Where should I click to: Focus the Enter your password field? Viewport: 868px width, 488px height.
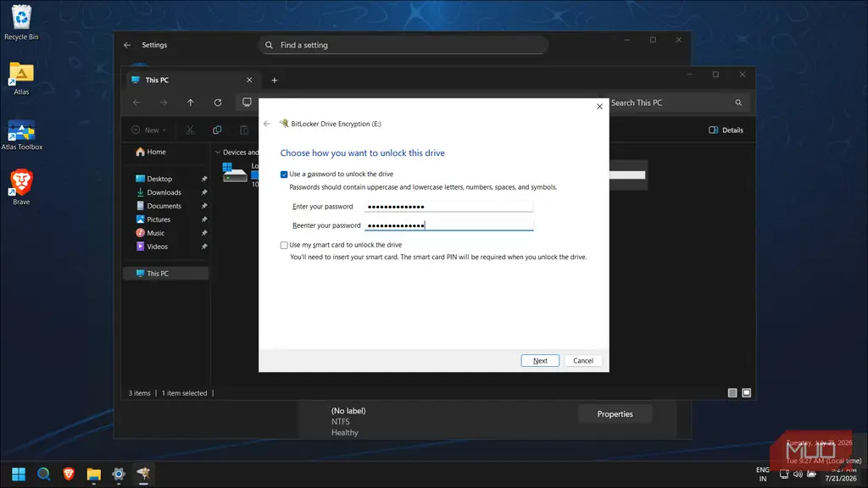tap(448, 207)
